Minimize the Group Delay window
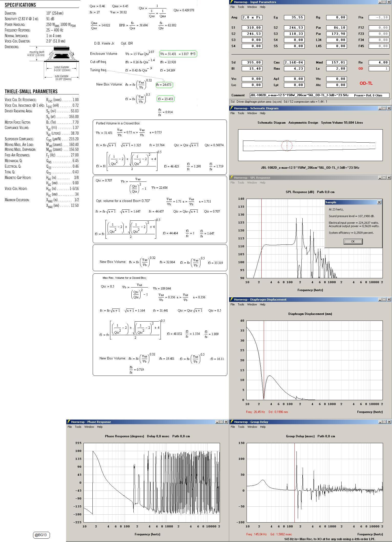 pos(380,422)
